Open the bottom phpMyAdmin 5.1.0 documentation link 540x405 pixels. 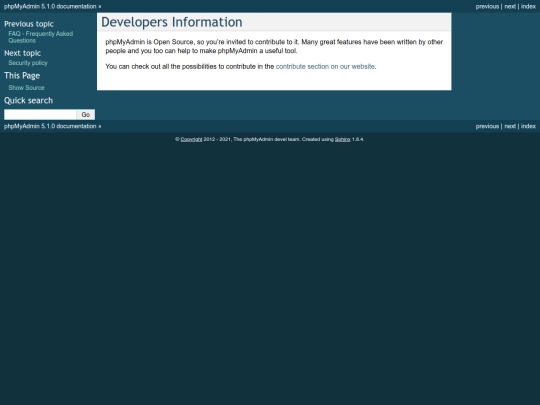click(x=50, y=126)
